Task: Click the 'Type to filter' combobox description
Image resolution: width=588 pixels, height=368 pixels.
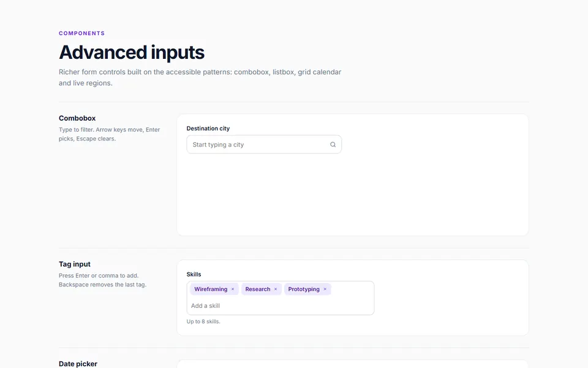Action: coord(110,134)
